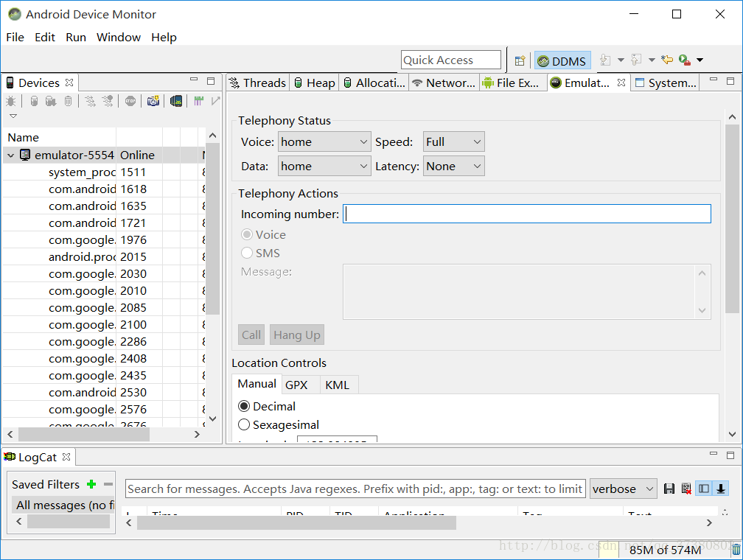This screenshot has width=743, height=560.
Task: Click the Incoming number input field
Action: pos(527,214)
